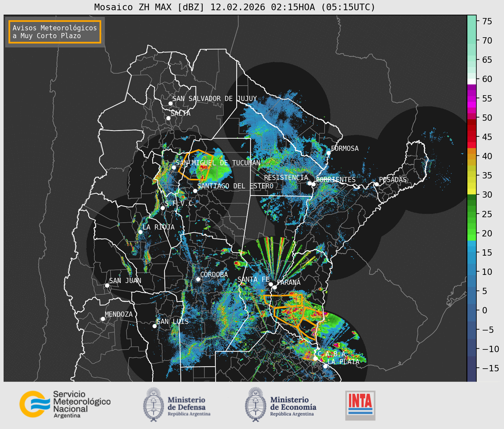Click the SALTA city label

click(181, 113)
